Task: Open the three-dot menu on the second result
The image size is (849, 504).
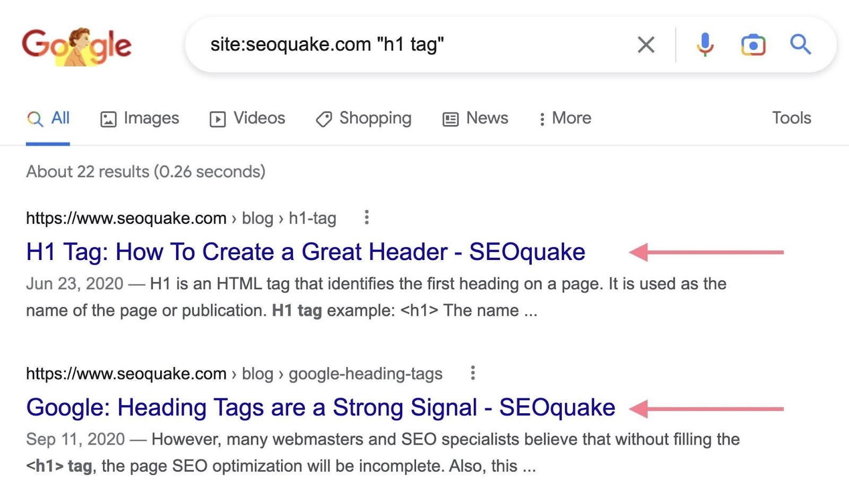Action: [x=472, y=373]
